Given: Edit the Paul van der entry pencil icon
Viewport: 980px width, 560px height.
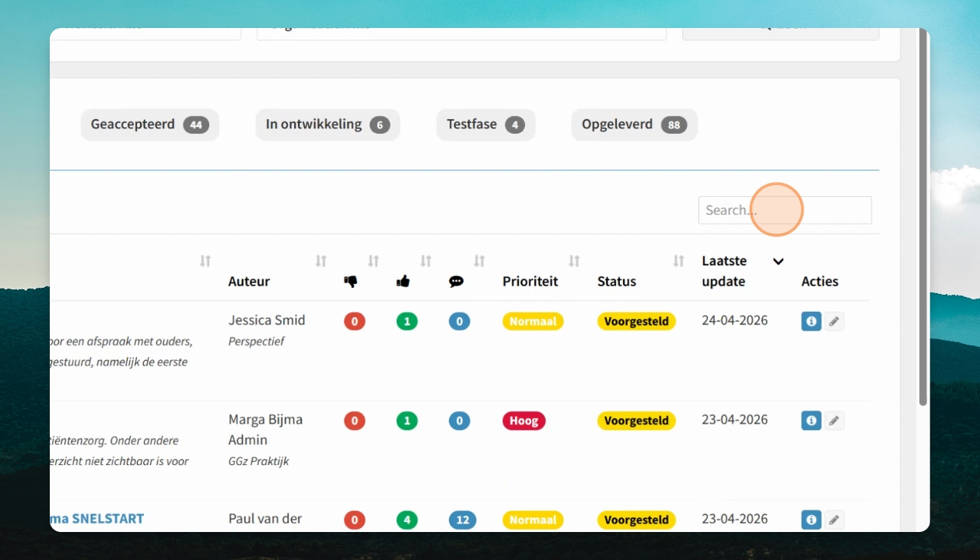Looking at the screenshot, I should pyautogui.click(x=834, y=520).
